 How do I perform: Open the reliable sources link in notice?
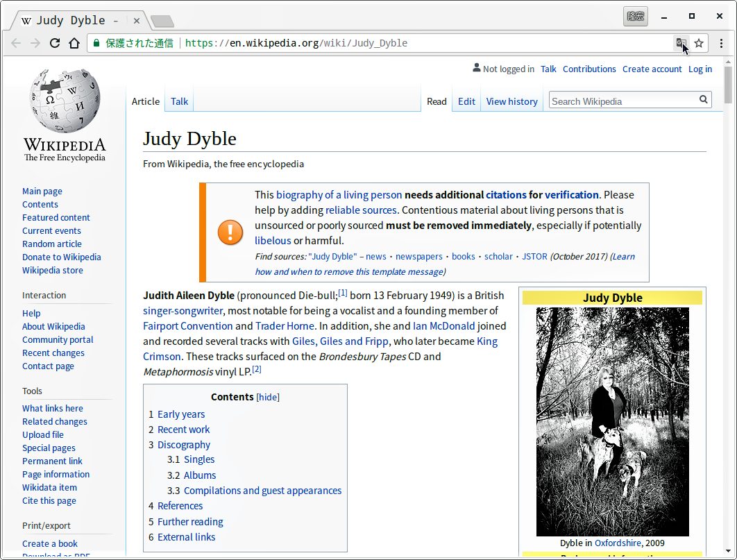[x=361, y=210]
